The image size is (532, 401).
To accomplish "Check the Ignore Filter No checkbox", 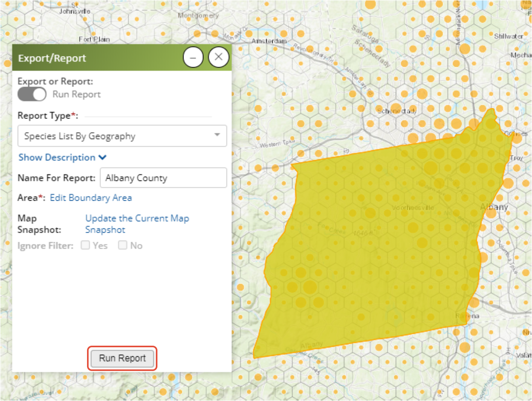I will (123, 245).
